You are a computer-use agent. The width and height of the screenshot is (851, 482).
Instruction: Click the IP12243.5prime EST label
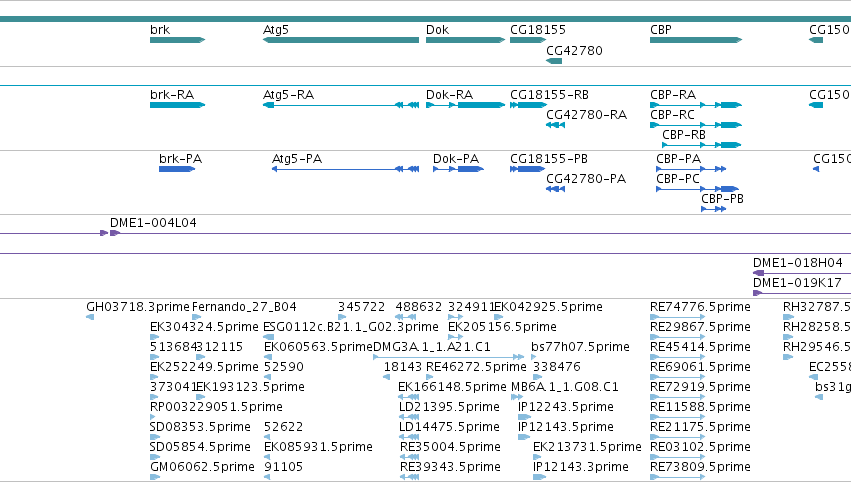pos(566,407)
